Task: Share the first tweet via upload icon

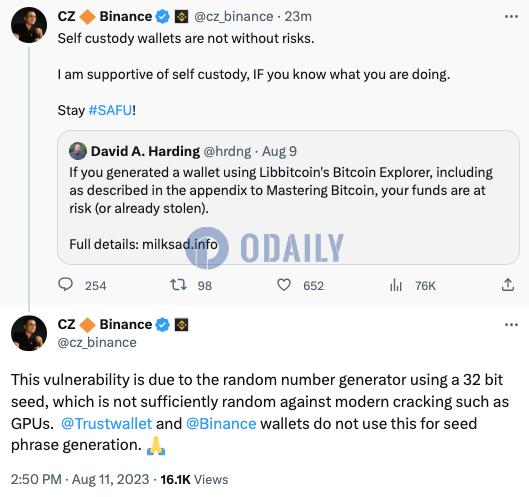Action: click(x=507, y=285)
